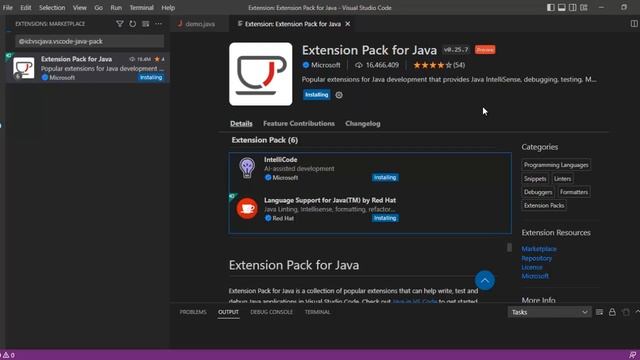This screenshot has height=360, width=640.
Task: Open the Marketplace resource link
Action: coord(539,249)
